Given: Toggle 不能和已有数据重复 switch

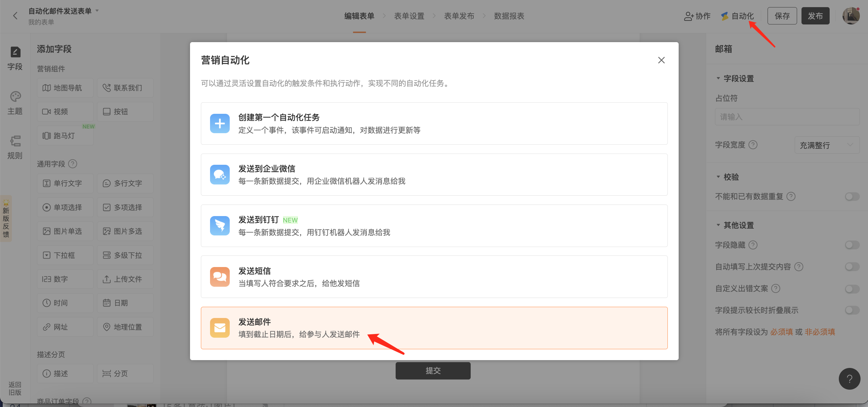Looking at the screenshot, I should click(852, 196).
